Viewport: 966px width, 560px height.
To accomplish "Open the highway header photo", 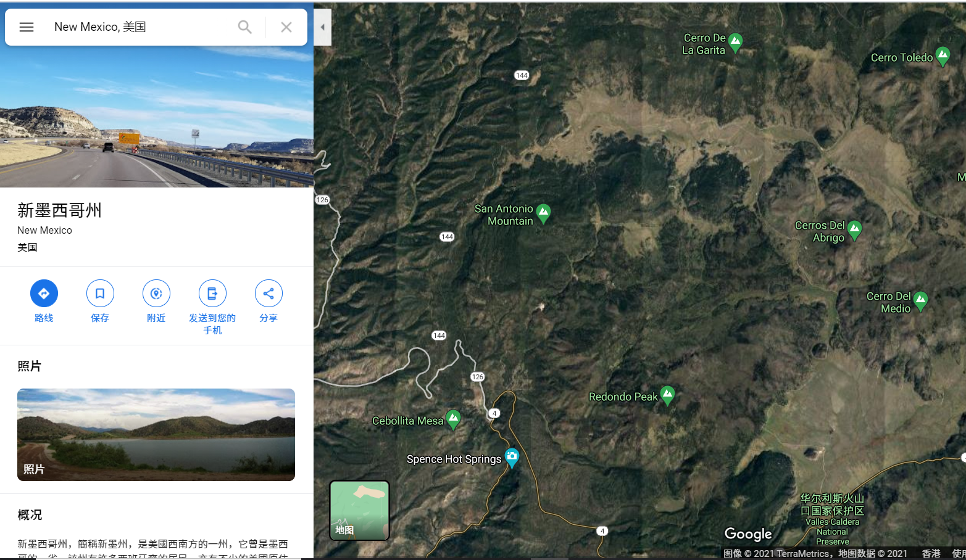I will click(157, 117).
